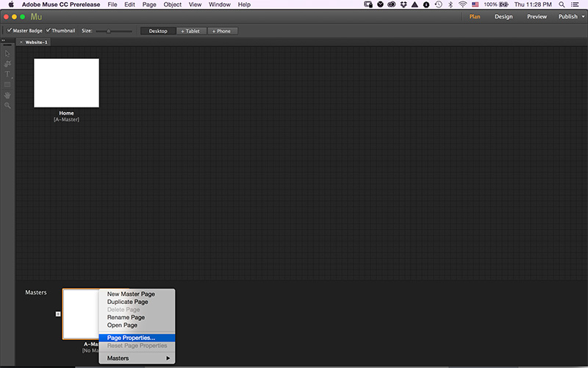Viewport: 588px width, 368px height.
Task: Select the Rectangle tool
Action: pos(8,85)
